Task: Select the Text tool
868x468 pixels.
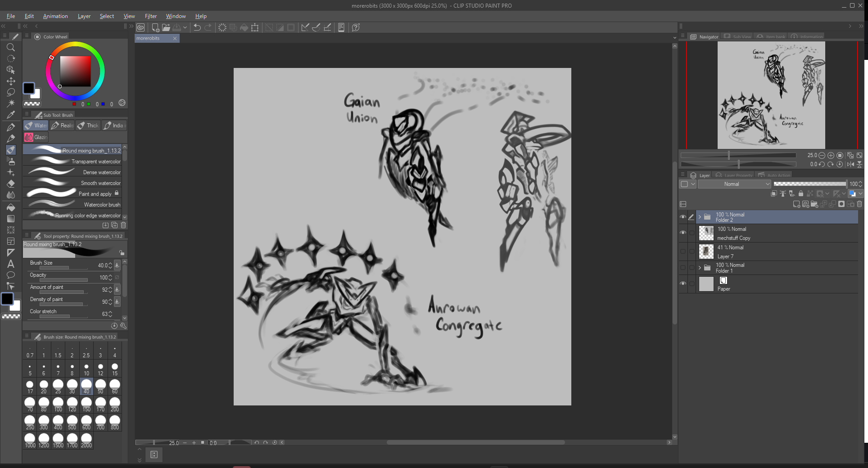Action: pos(11,264)
